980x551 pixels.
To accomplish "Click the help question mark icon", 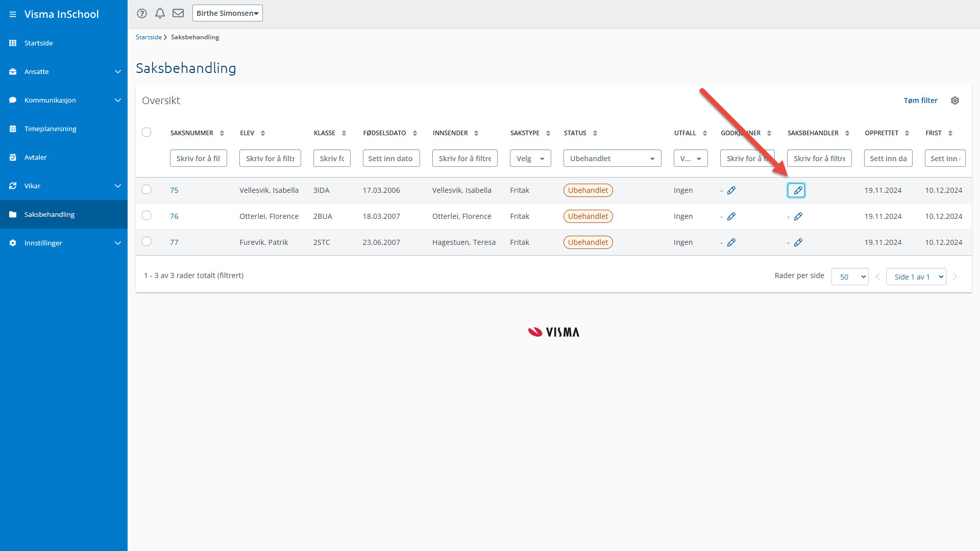I will [x=142, y=13].
